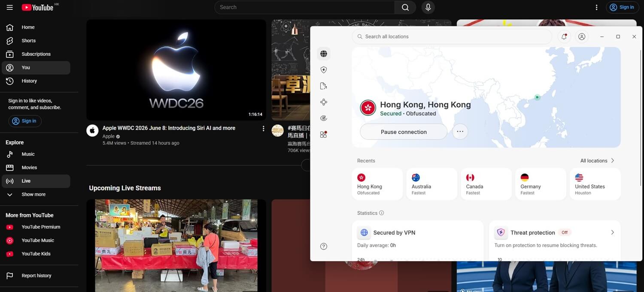644x292 pixels.
Task: Expand Threat protection card chevron
Action: click(x=612, y=232)
